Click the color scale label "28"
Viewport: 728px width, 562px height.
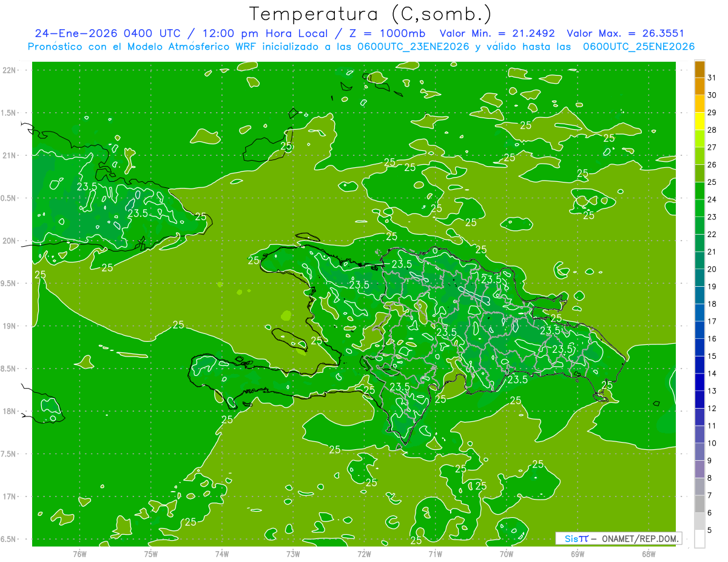point(712,130)
